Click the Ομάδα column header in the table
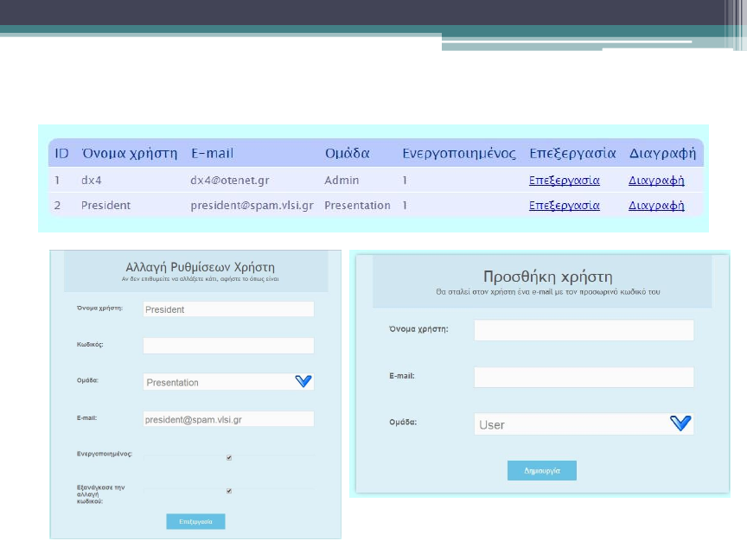Image resolution: width=747 pixels, height=560 pixels. pyautogui.click(x=347, y=153)
